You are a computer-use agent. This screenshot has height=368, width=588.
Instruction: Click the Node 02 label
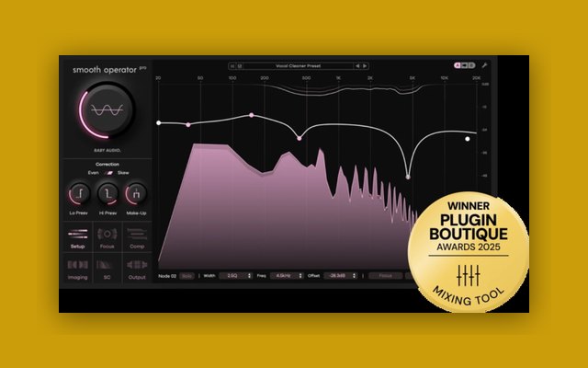tap(167, 276)
